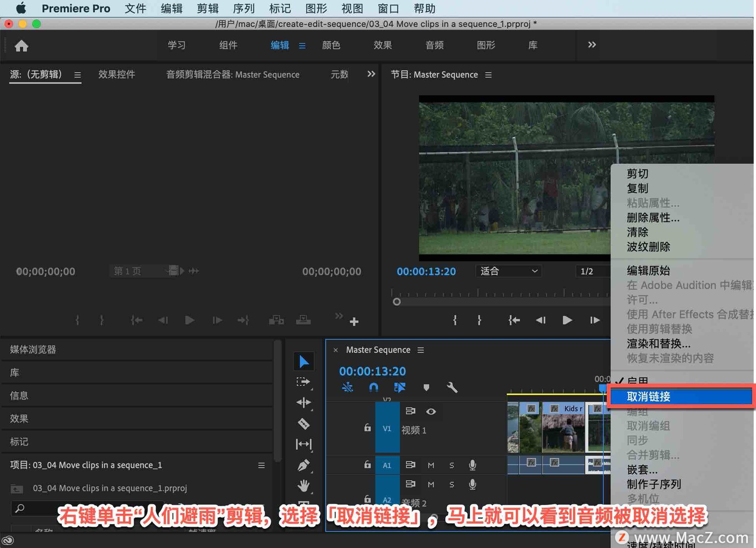This screenshot has height=548, width=756.
Task: Click Program monitor scrub bar handle
Action: 397,302
